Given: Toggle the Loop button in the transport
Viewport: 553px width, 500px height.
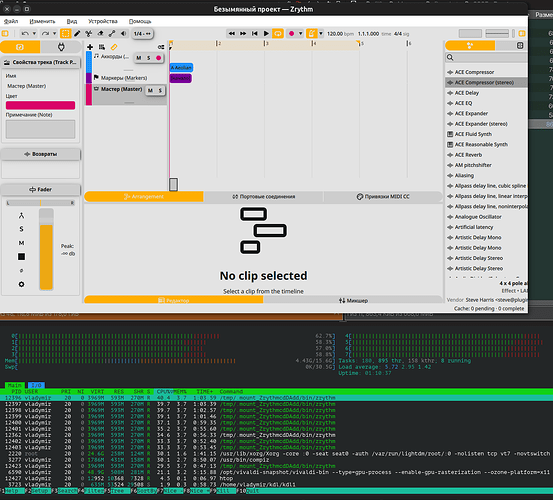Looking at the screenshot, I should point(278,33).
